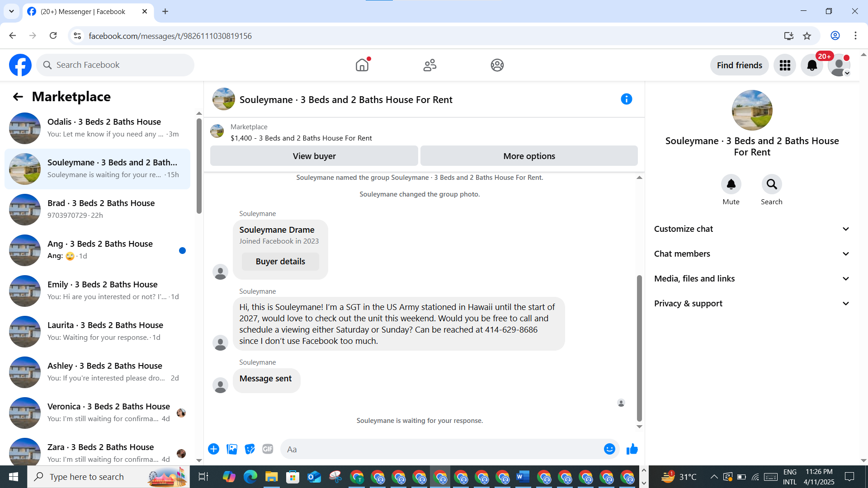Open the Friends icon in top navigation

430,65
